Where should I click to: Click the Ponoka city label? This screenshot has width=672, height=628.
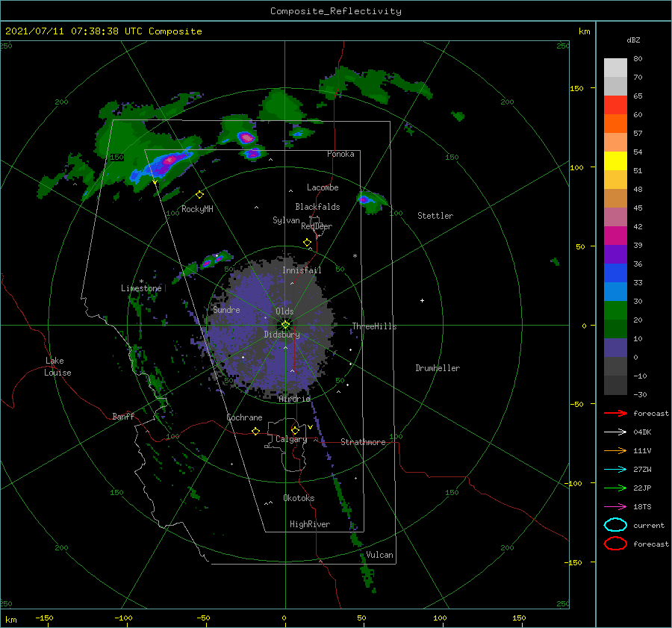(340, 154)
